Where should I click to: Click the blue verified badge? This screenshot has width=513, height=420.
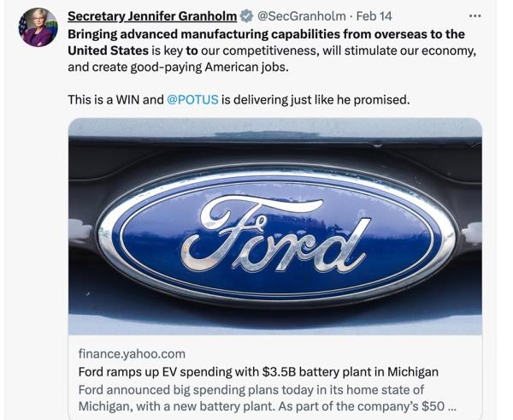tap(247, 16)
